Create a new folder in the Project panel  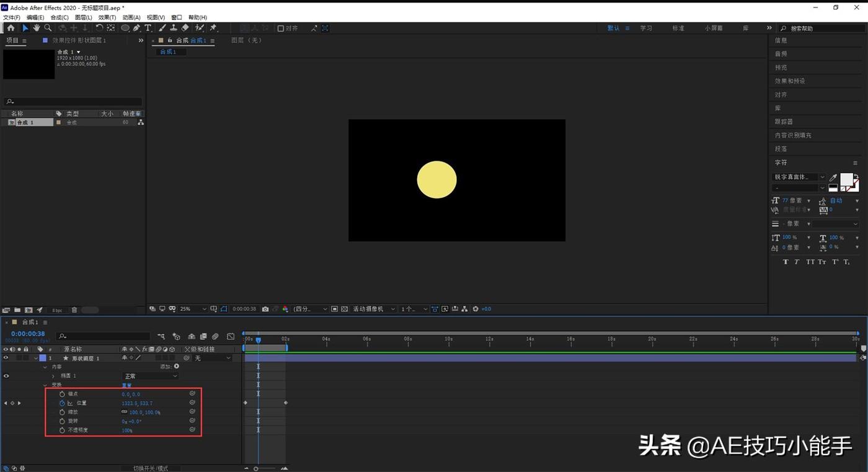click(x=17, y=310)
